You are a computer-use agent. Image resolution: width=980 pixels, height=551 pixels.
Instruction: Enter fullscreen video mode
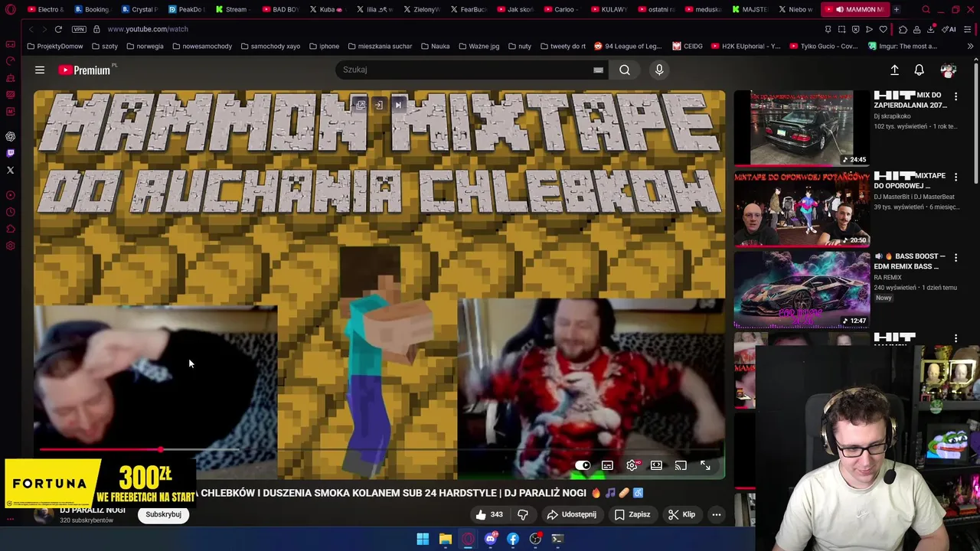[705, 465]
